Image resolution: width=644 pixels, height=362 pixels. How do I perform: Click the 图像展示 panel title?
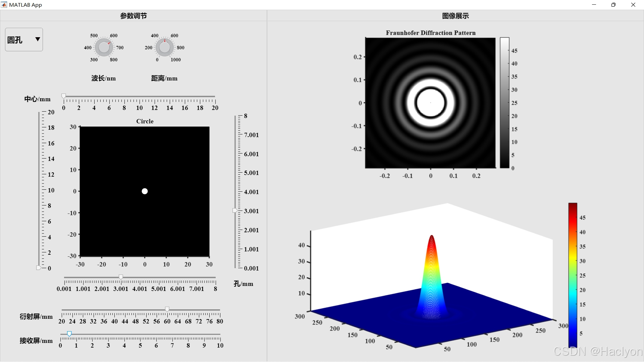pos(455,16)
